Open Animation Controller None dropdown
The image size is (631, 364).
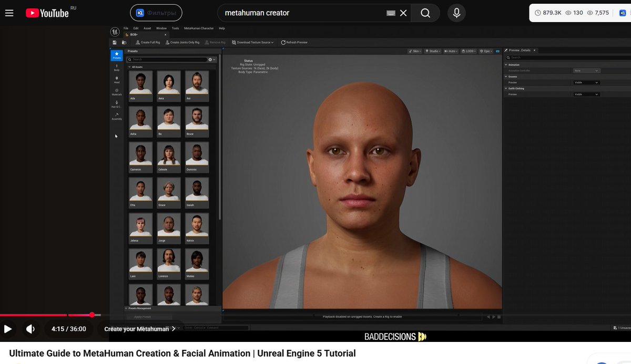pos(586,70)
